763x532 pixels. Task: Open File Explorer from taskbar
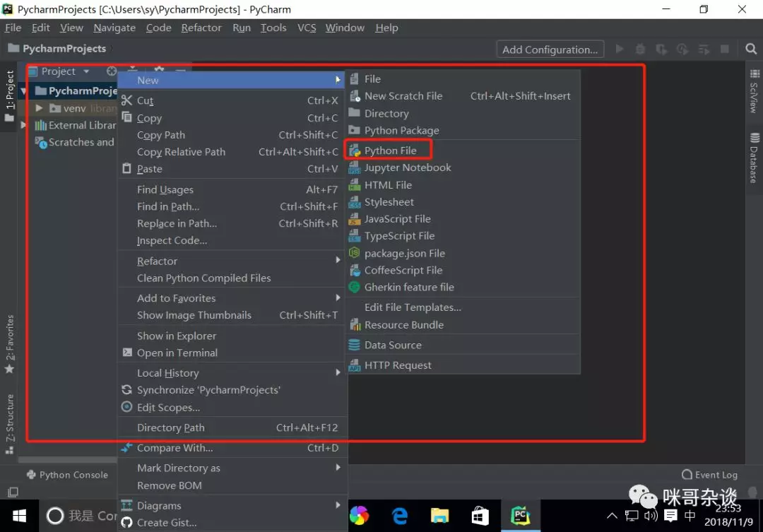point(440,516)
